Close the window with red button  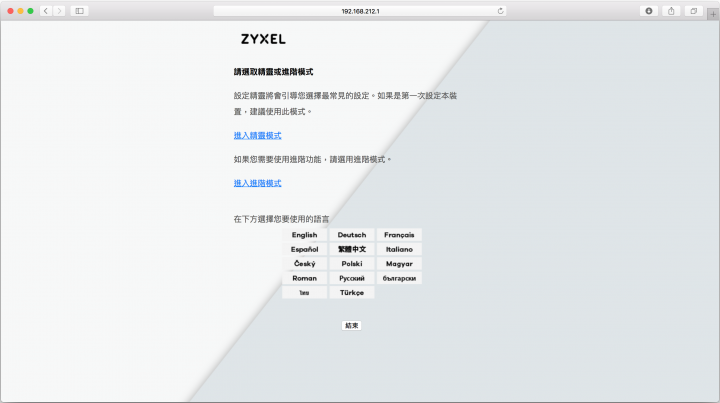(11, 11)
